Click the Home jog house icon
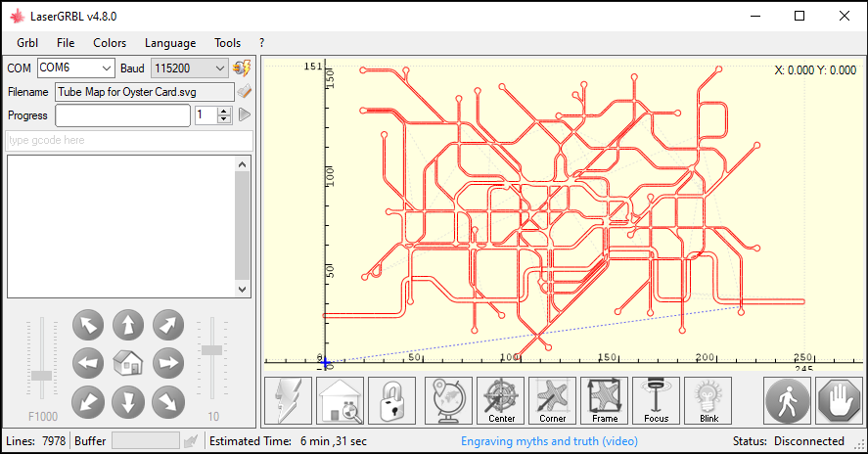The width and height of the screenshot is (868, 454). [x=128, y=363]
